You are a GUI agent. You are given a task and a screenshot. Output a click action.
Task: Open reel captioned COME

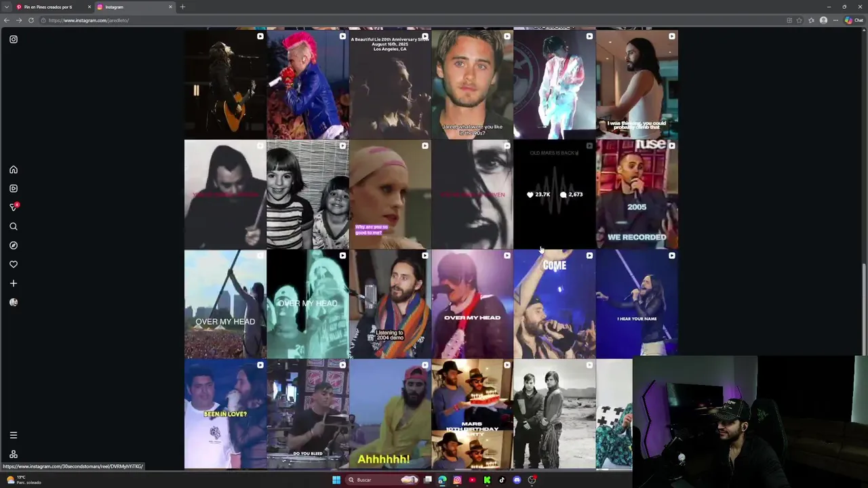click(555, 304)
